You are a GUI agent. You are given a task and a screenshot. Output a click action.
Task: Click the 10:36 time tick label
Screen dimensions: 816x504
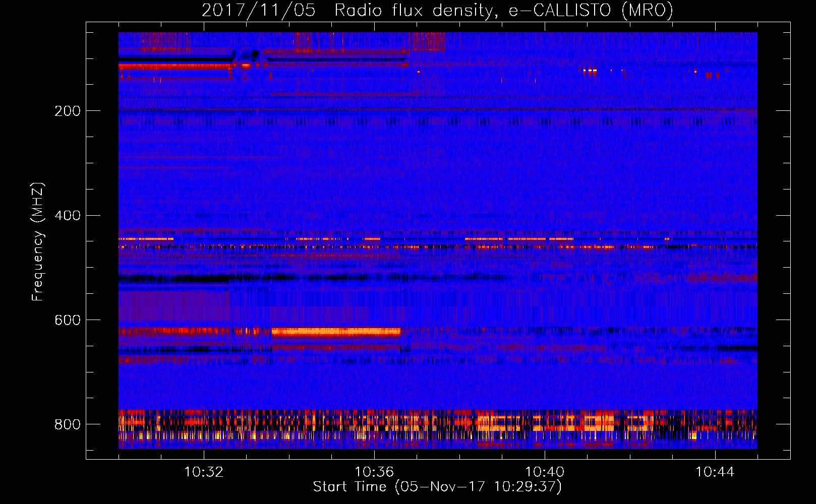tap(374, 472)
